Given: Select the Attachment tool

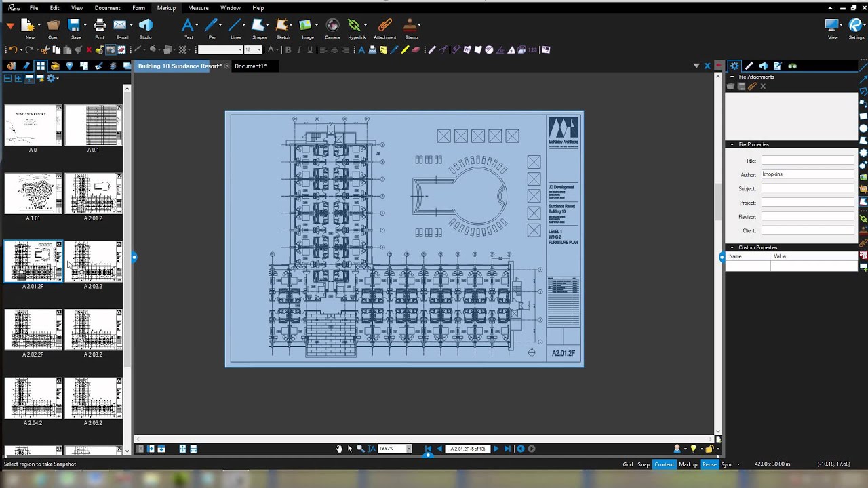Looking at the screenshot, I should 384,26.
